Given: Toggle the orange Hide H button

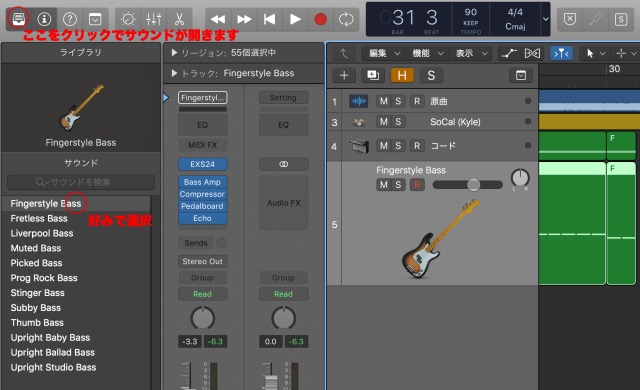Looking at the screenshot, I should [402, 75].
